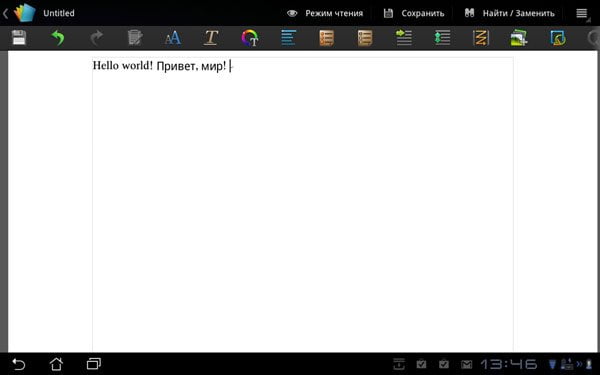
Task: Tap the mail notification icon
Action: tap(466, 364)
